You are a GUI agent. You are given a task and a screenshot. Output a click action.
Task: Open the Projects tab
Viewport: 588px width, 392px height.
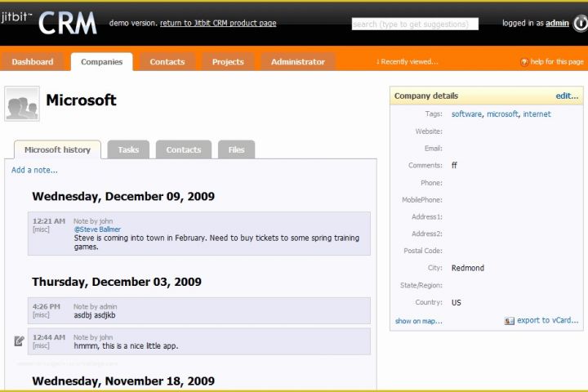228,62
